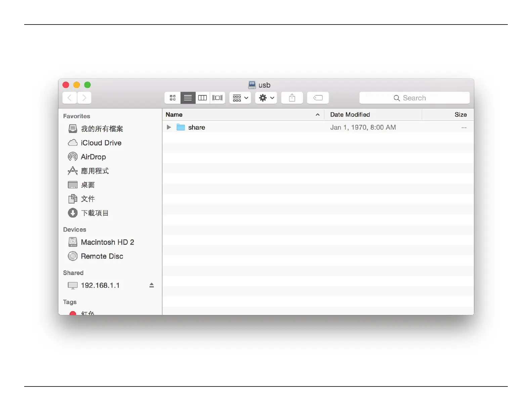The width and height of the screenshot is (532, 411).
Task: Toggle the sort direction arrow in Name header
Action: tap(317, 115)
